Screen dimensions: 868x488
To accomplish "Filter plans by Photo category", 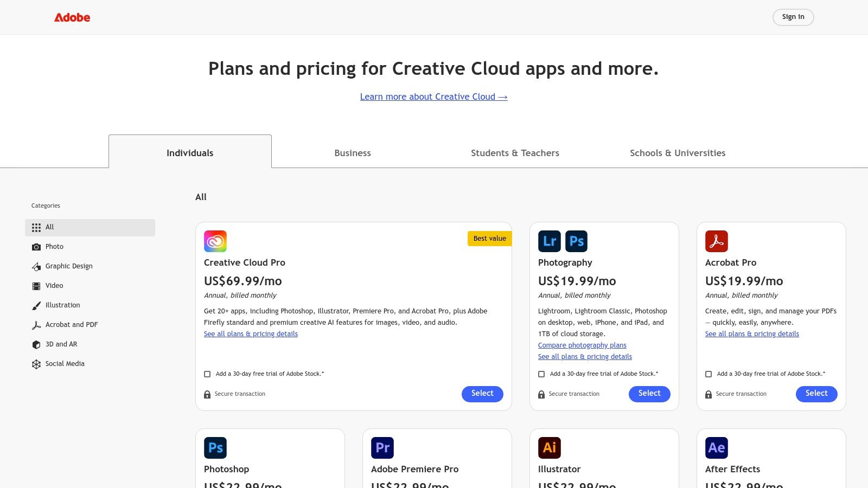I will click(x=90, y=247).
